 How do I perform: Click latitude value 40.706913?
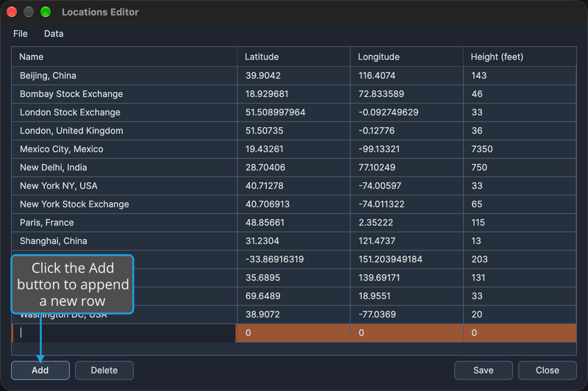(x=268, y=204)
